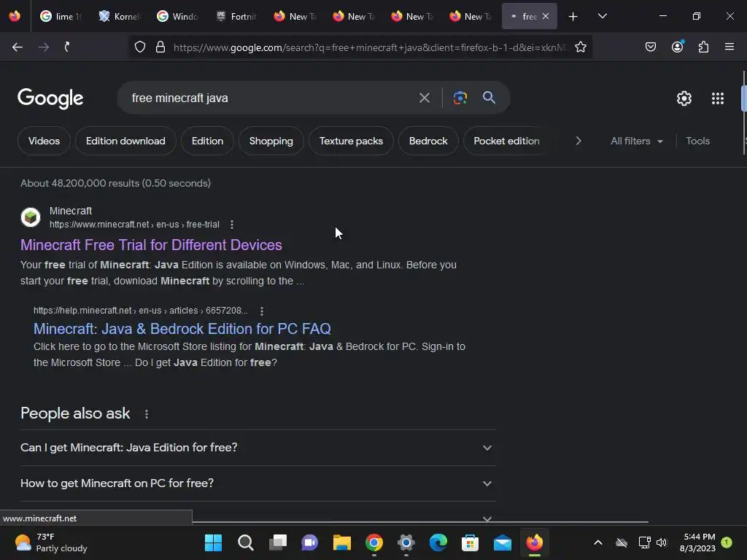This screenshot has width=747, height=560.
Task: Click the Minecraft site favicon
Action: point(31,217)
